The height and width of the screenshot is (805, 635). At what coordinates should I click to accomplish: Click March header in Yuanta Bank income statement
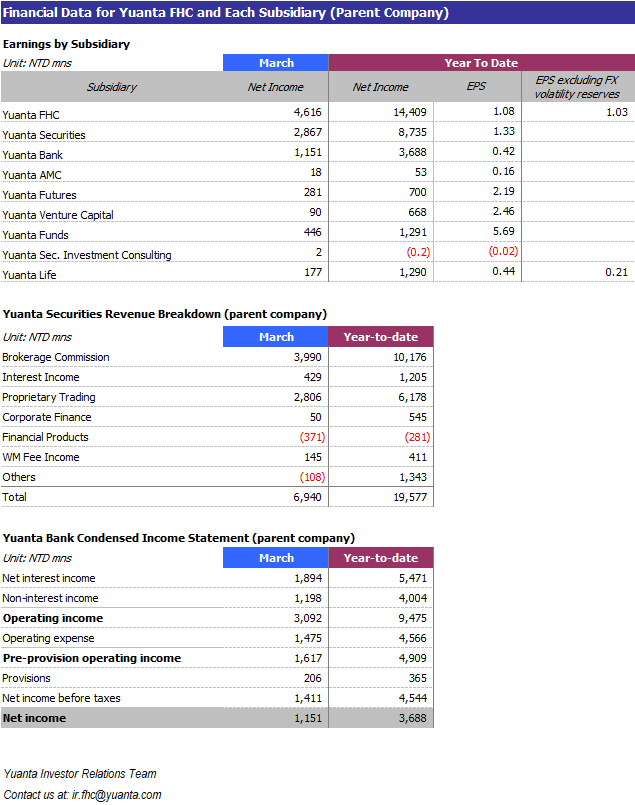(x=276, y=558)
